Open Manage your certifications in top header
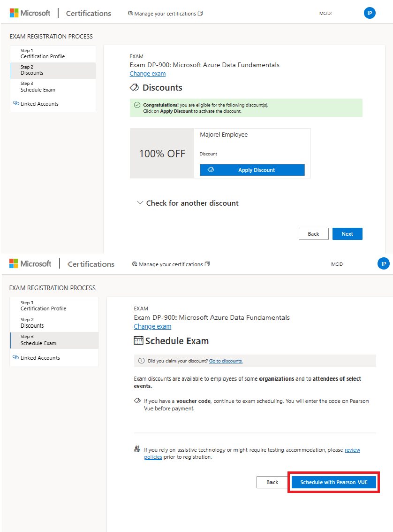This screenshot has width=393, height=532. pyautogui.click(x=165, y=14)
